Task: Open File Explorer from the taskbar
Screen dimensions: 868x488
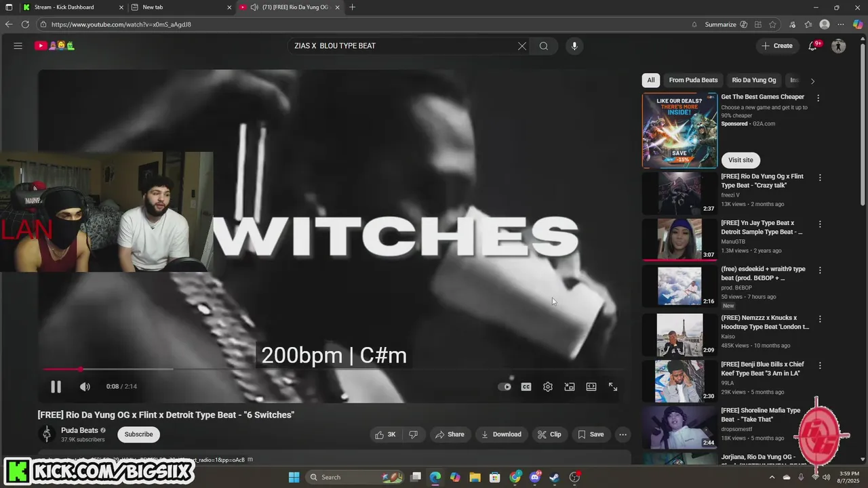Action: 475,477
